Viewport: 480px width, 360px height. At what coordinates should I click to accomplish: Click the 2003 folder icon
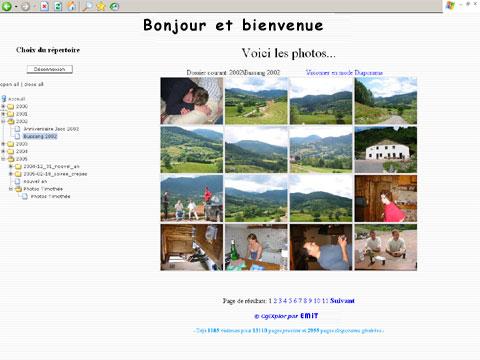click(11, 144)
